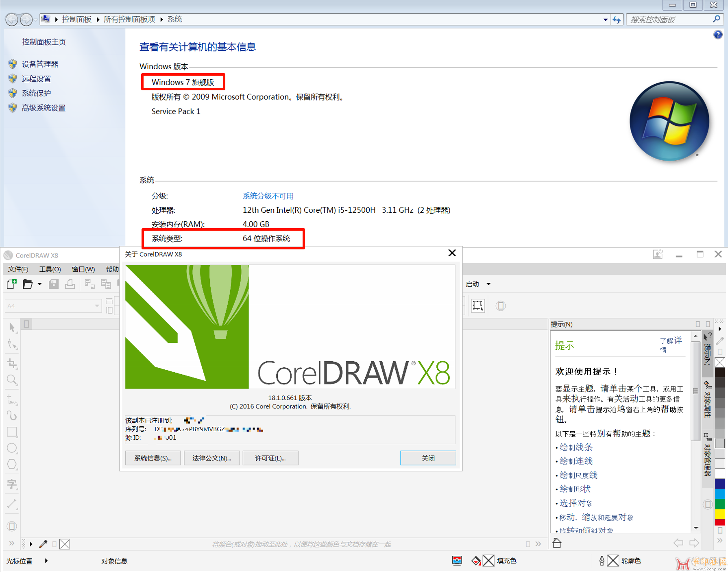Image resolution: width=728 pixels, height=572 pixels.
Task: Click the refresh icon in Control Panel address bar
Action: tap(617, 20)
